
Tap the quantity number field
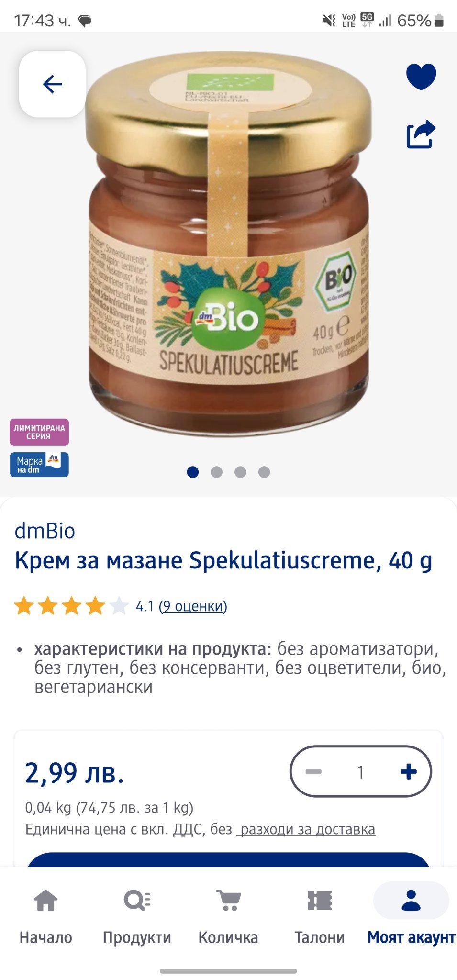[361, 771]
